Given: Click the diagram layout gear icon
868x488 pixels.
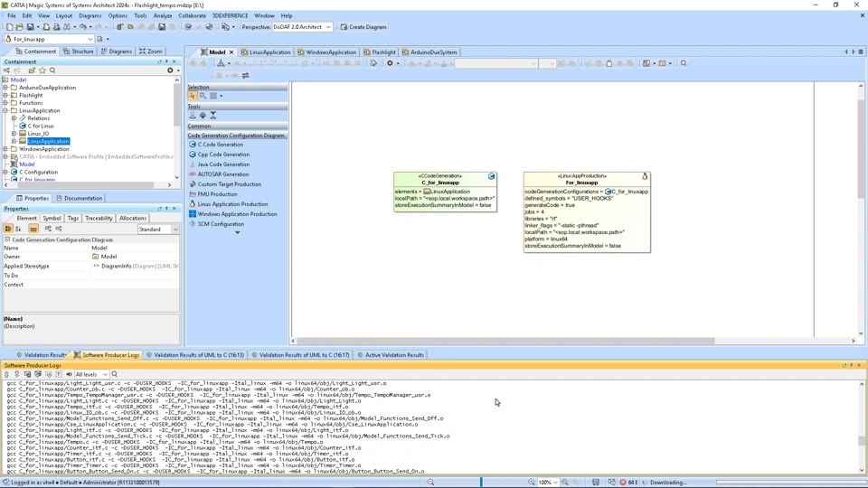Looking at the screenshot, I should click(390, 63).
